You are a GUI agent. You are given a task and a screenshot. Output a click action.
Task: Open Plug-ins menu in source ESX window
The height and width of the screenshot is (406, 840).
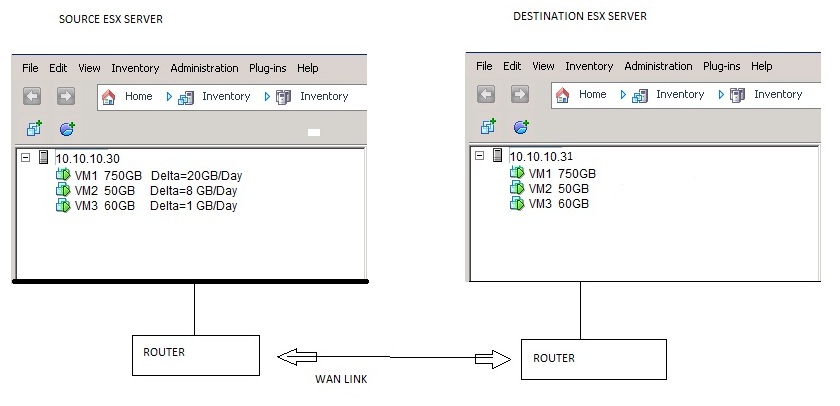click(267, 68)
